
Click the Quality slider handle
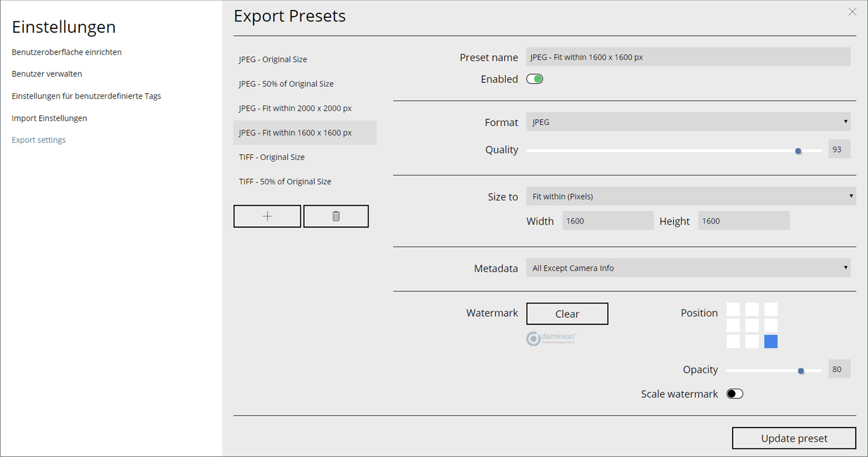(798, 151)
